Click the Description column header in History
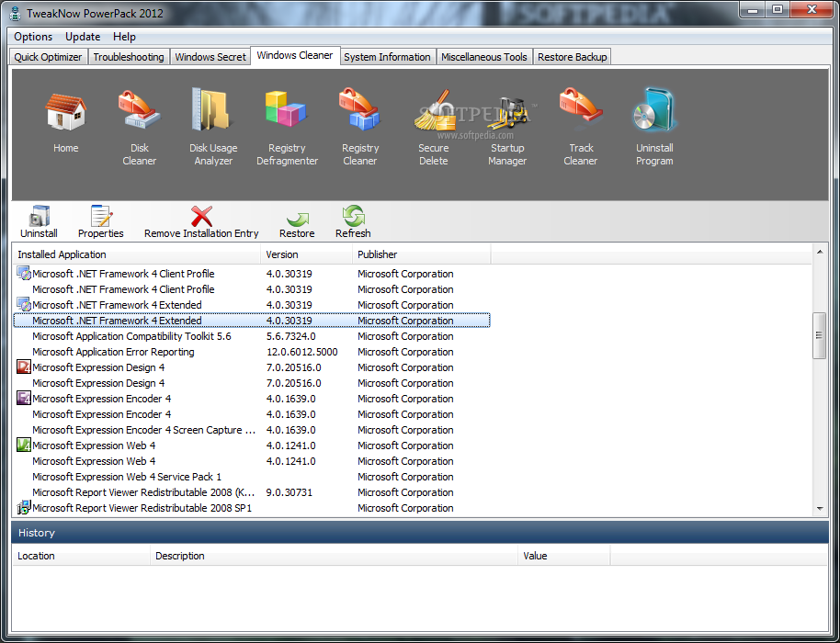The height and width of the screenshot is (643, 840). tap(334, 556)
